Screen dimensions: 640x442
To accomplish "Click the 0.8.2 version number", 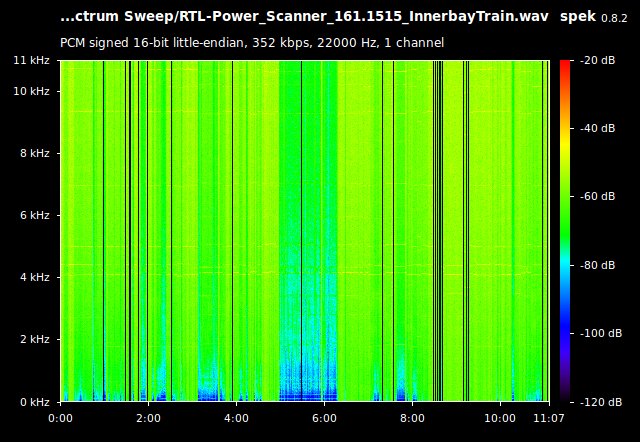I will pyautogui.click(x=614, y=18).
